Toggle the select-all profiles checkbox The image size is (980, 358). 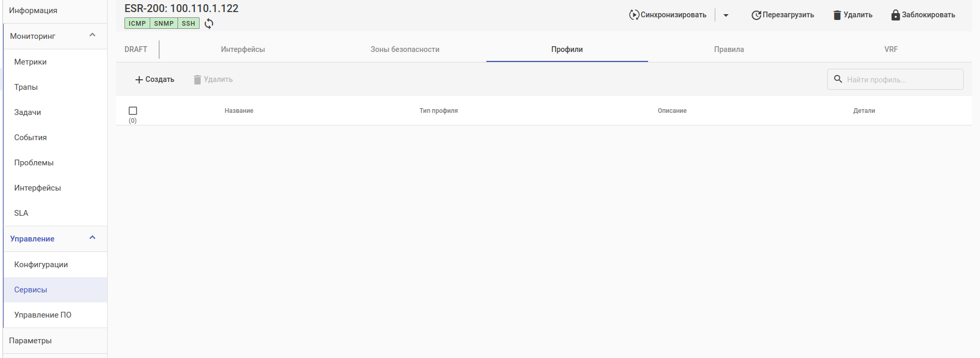coord(133,111)
